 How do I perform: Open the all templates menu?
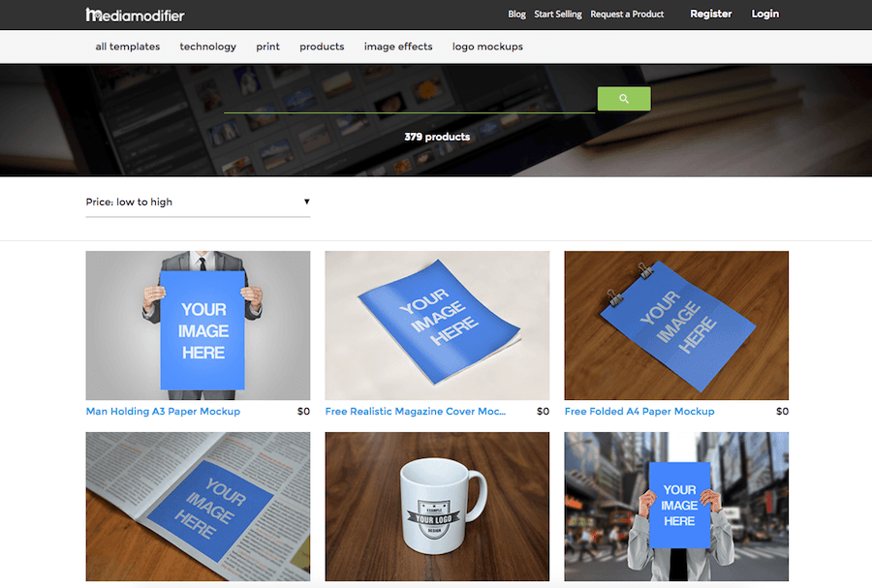[127, 46]
